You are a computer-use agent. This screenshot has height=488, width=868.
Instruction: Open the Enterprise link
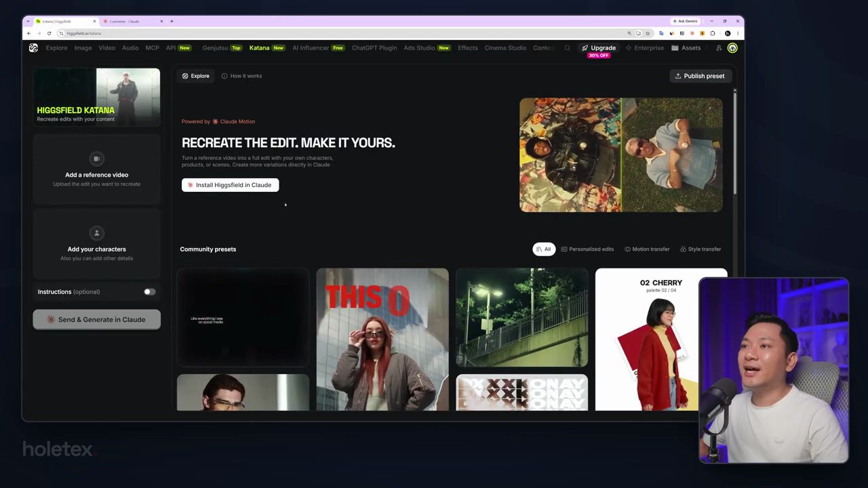click(x=645, y=48)
